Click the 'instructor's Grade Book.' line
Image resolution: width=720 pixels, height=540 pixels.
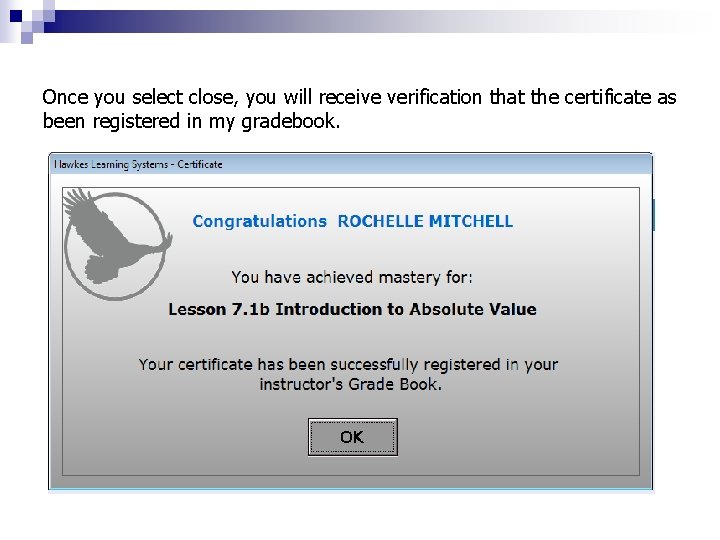pos(350,384)
